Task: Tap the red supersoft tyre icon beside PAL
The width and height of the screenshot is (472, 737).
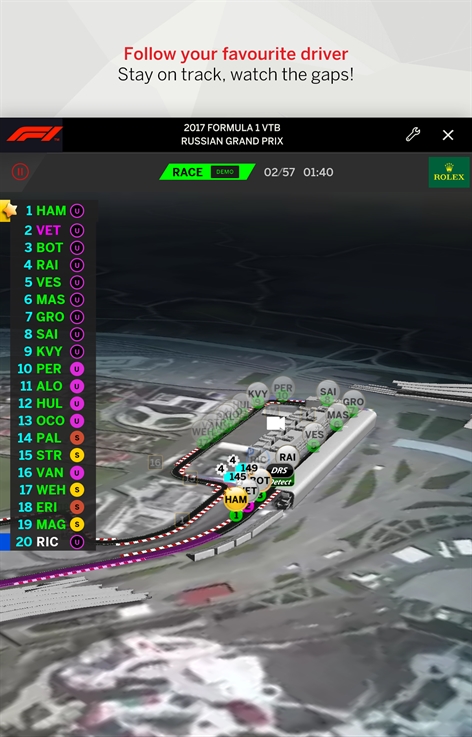Action: click(x=77, y=438)
